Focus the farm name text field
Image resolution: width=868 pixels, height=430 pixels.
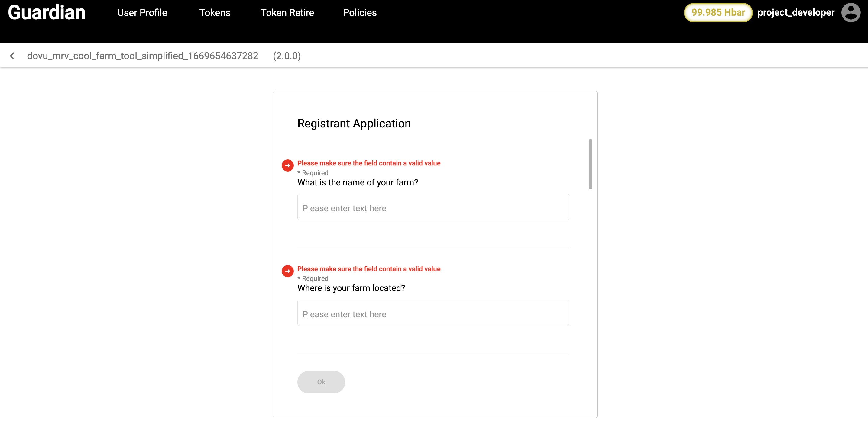(x=433, y=207)
